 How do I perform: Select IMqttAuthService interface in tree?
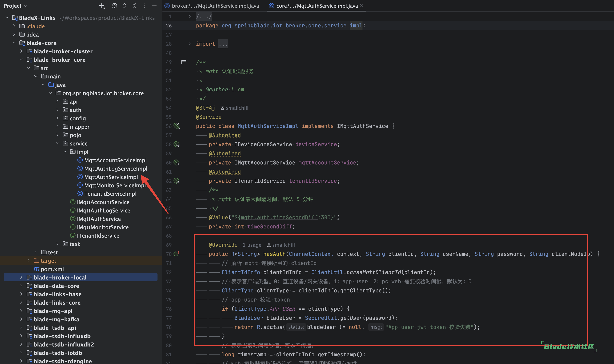[99, 219]
